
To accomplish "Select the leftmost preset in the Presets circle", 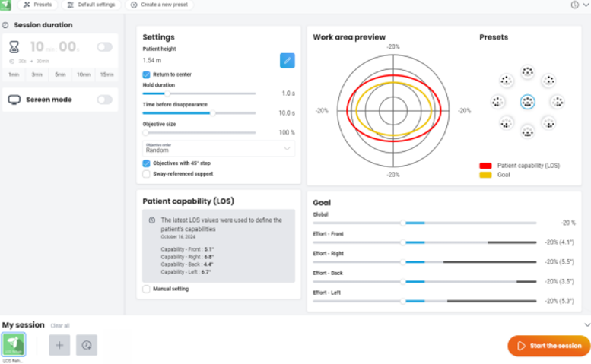I will pyautogui.click(x=497, y=101).
